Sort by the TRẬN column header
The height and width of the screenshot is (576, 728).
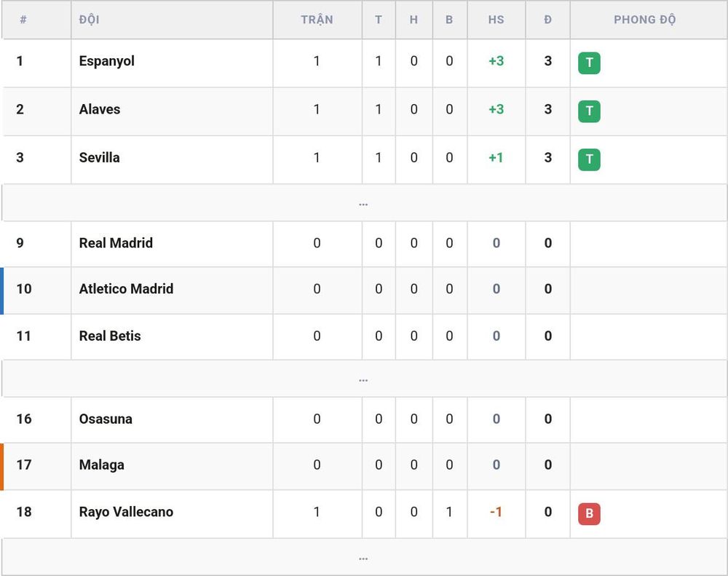click(317, 20)
